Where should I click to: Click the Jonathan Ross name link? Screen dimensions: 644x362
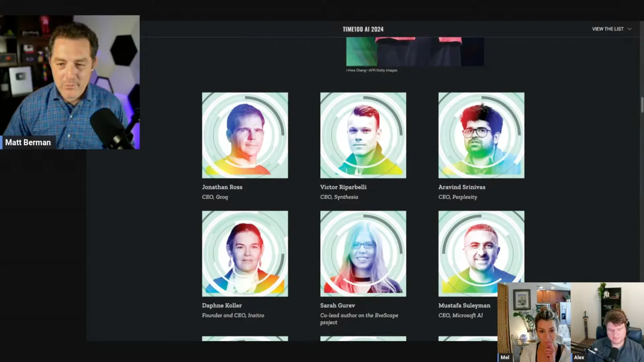coord(222,187)
